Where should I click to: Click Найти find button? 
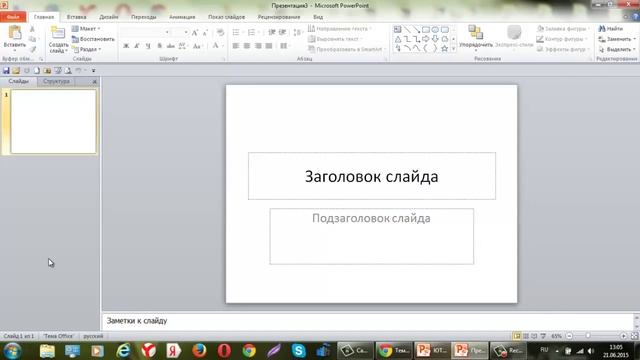611,29
